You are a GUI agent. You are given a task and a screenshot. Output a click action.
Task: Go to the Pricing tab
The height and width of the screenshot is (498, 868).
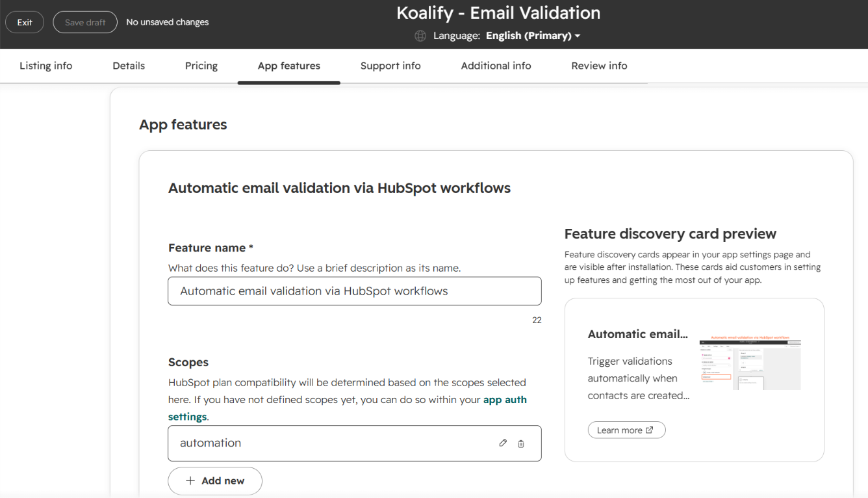201,66
